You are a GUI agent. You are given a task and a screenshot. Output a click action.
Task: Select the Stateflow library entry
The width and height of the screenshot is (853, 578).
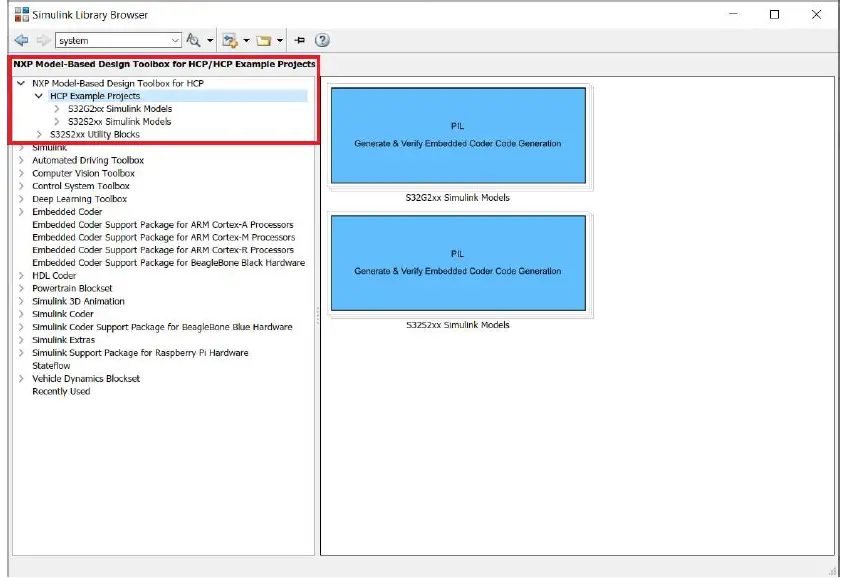coord(51,365)
